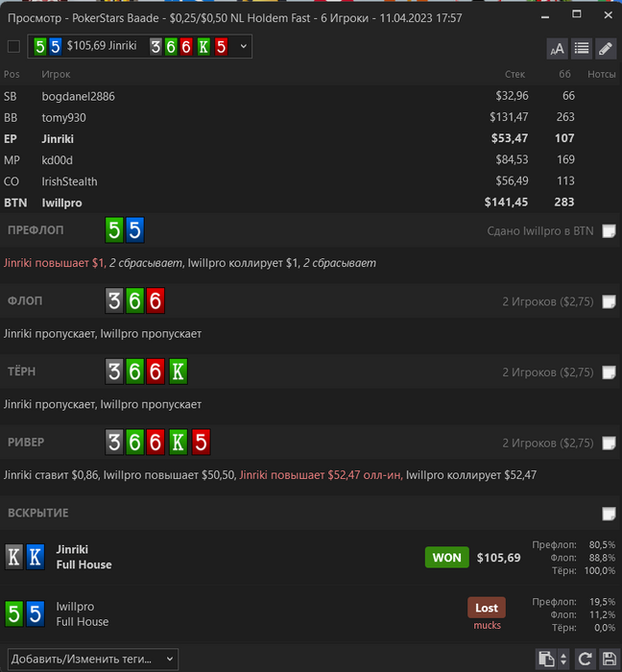Click the Нотсы column header
Viewport: 622px width, 672px height.
(x=602, y=74)
